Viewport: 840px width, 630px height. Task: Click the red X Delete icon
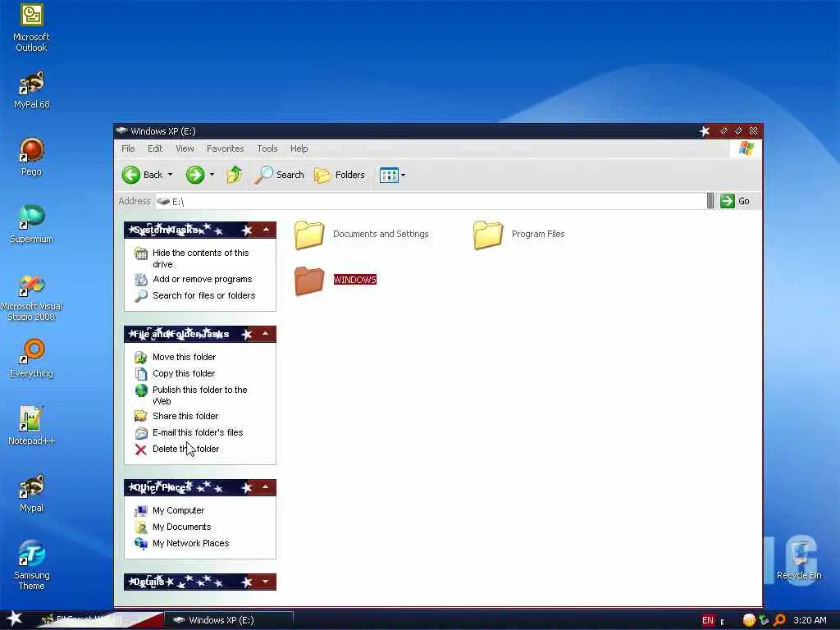pyautogui.click(x=141, y=449)
